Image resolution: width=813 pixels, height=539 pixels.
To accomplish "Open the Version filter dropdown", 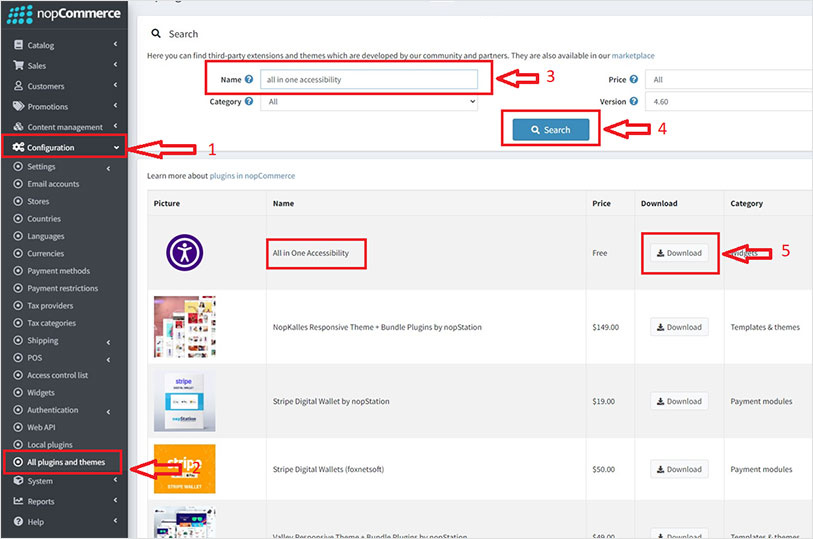I will [x=729, y=102].
